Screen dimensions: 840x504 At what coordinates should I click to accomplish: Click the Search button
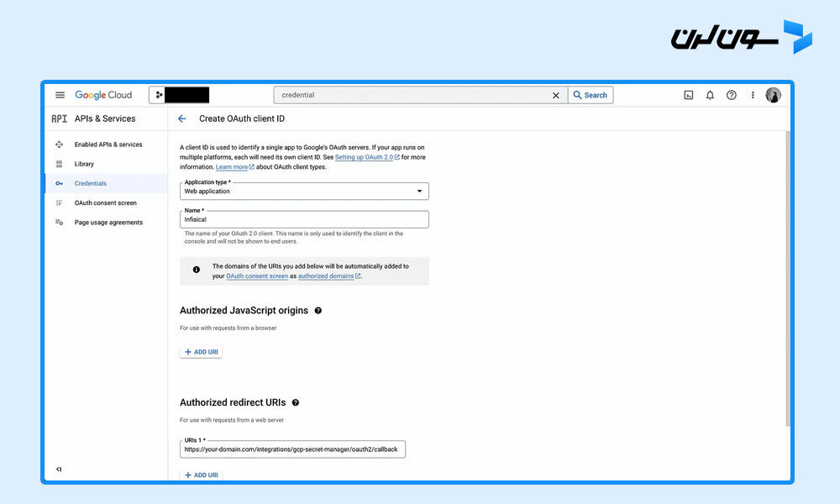591,95
